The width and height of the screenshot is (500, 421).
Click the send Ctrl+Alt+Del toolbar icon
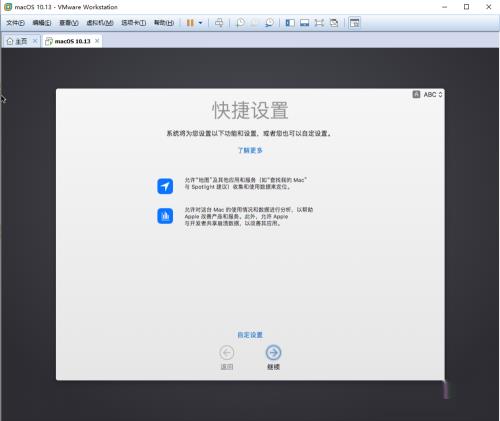click(x=219, y=23)
